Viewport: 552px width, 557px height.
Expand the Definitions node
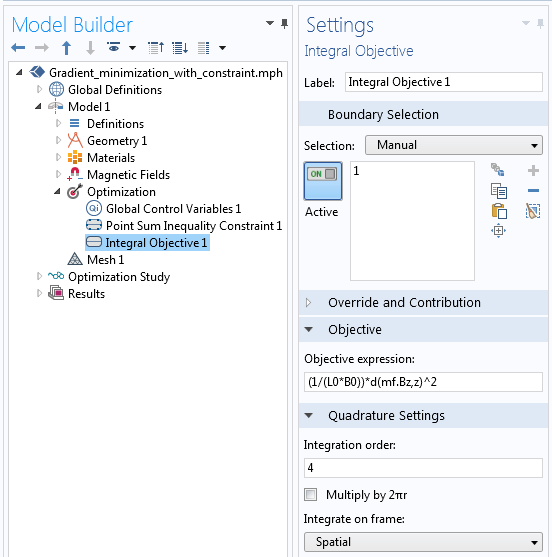point(58,123)
